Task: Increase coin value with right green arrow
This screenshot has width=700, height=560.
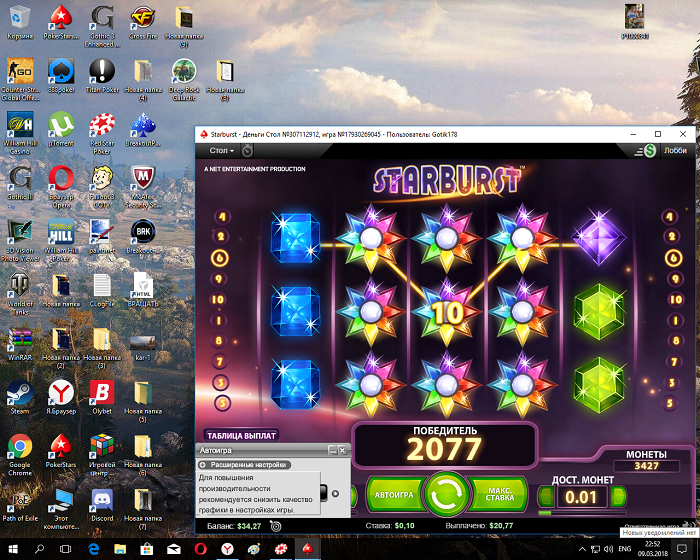Action: pyautogui.click(x=619, y=496)
